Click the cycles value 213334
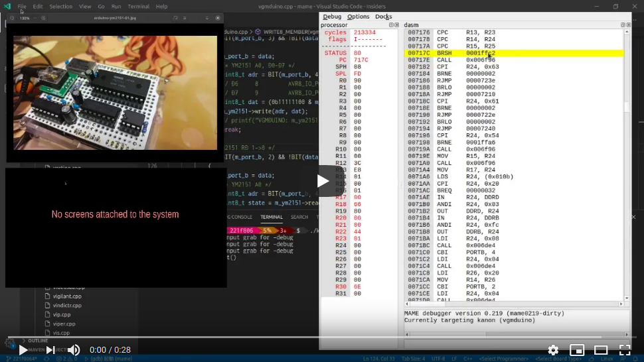The width and height of the screenshot is (644, 362). click(x=364, y=32)
